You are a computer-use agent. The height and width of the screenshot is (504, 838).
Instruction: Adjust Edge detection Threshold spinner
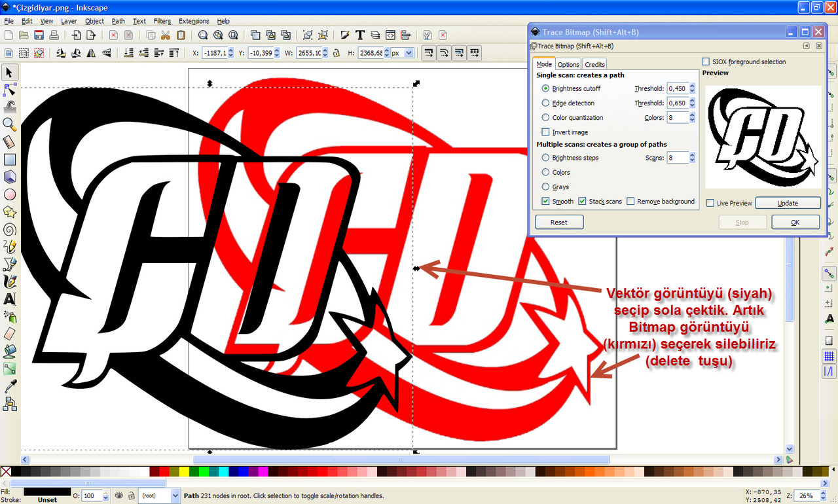click(691, 103)
